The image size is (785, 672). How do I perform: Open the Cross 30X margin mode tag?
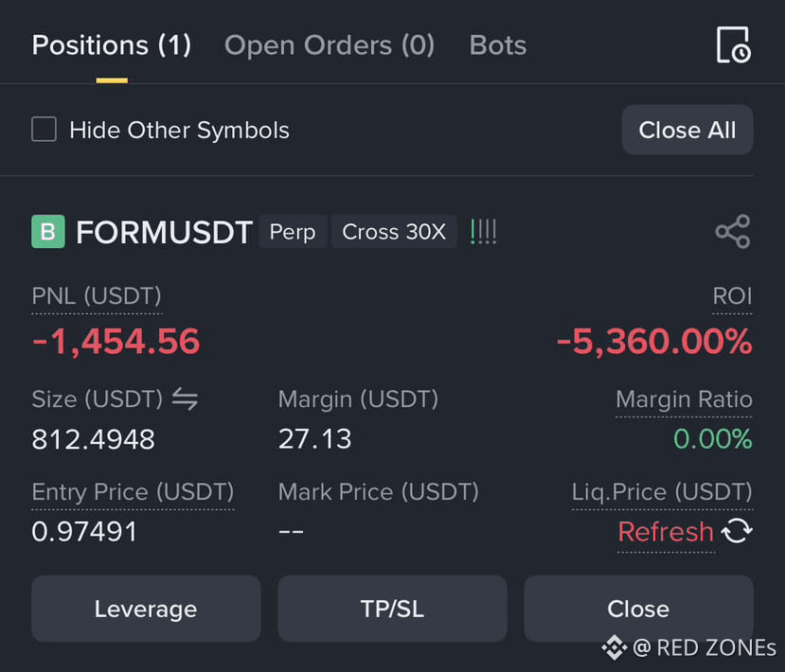tap(394, 232)
